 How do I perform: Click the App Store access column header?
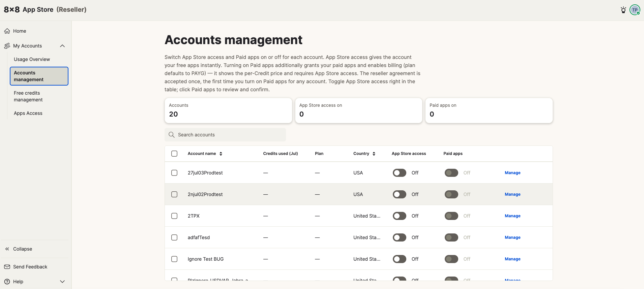409,154
